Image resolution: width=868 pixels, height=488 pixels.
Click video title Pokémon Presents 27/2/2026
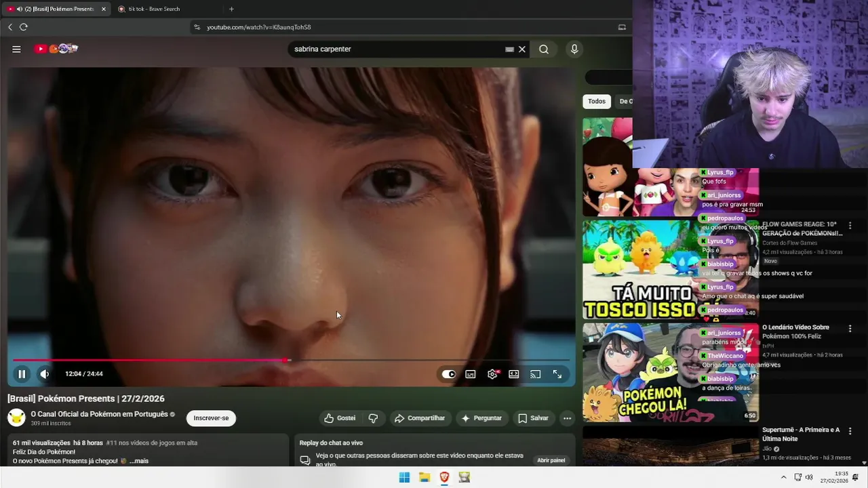(x=86, y=399)
